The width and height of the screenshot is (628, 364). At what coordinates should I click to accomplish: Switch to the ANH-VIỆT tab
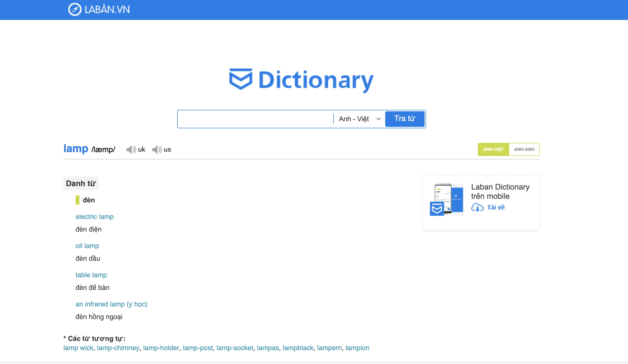click(x=493, y=149)
